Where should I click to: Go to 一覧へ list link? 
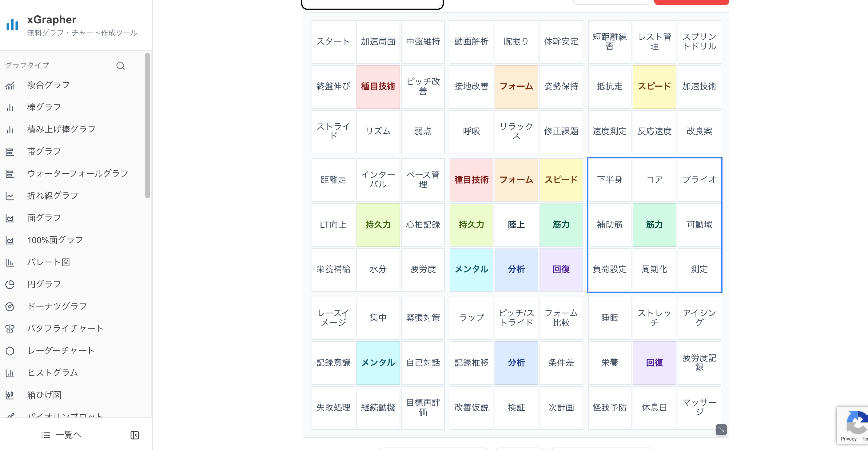point(61,435)
